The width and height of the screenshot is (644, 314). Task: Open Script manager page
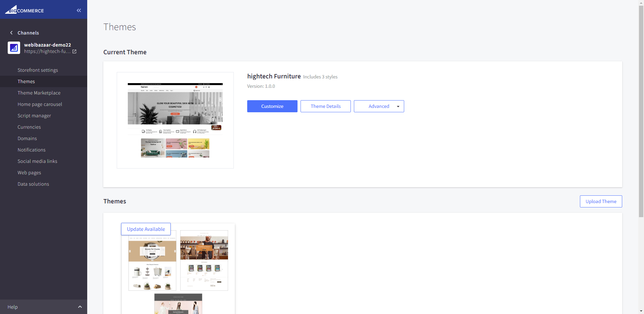(x=34, y=116)
